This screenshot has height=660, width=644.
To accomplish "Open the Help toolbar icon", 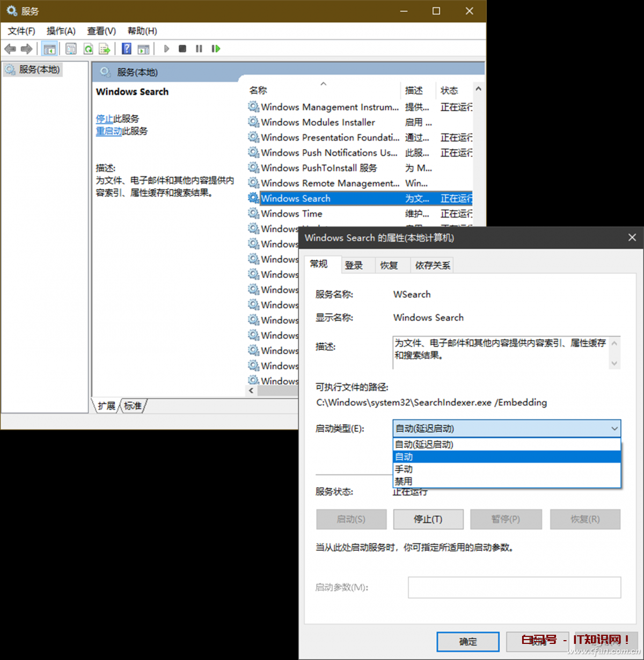I will point(127,49).
